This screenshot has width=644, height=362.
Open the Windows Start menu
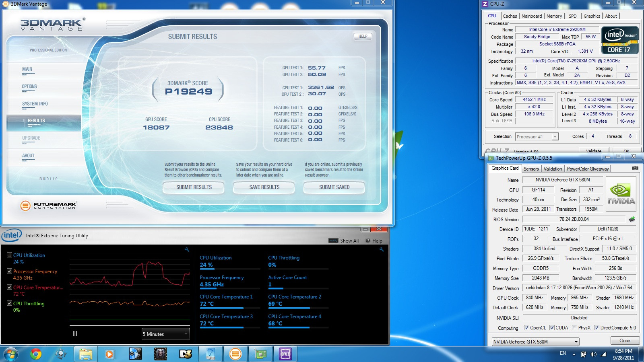pyautogui.click(x=10, y=354)
